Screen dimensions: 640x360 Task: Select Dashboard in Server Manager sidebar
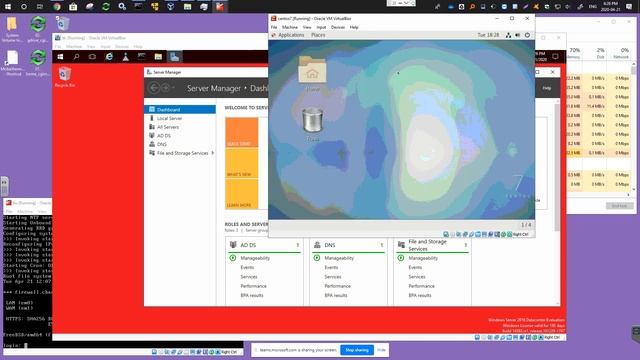tap(180, 109)
